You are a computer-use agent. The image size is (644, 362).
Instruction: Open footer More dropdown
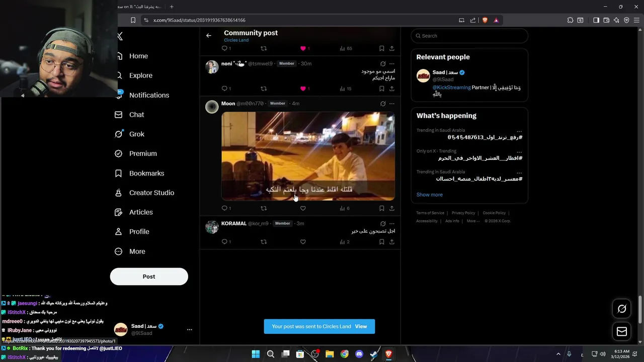[473, 221]
